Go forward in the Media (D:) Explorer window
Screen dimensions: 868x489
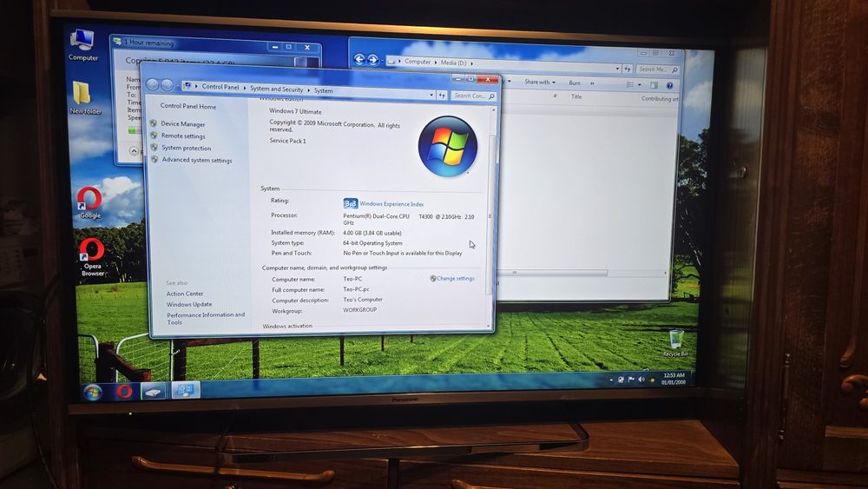pos(373,60)
